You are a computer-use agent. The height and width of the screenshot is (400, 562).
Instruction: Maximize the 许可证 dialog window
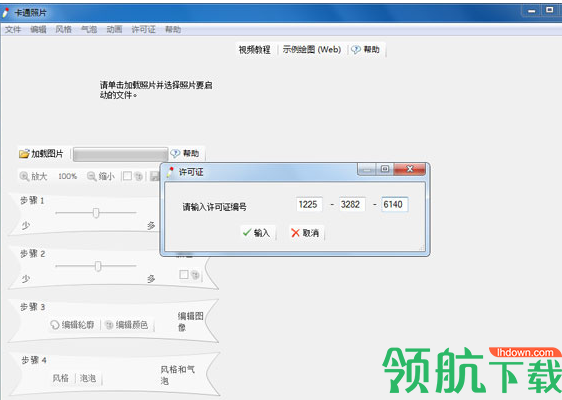coord(385,169)
